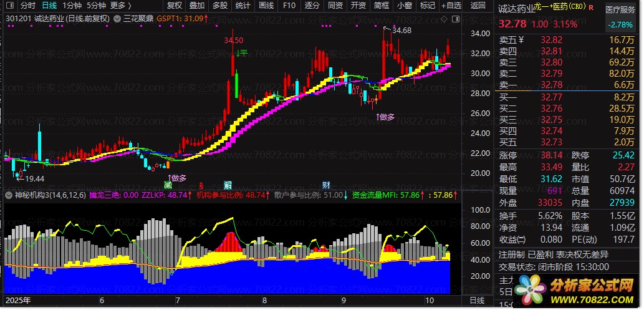
Task: Toggle the 简框 simple frame mode
Action: point(382,6)
